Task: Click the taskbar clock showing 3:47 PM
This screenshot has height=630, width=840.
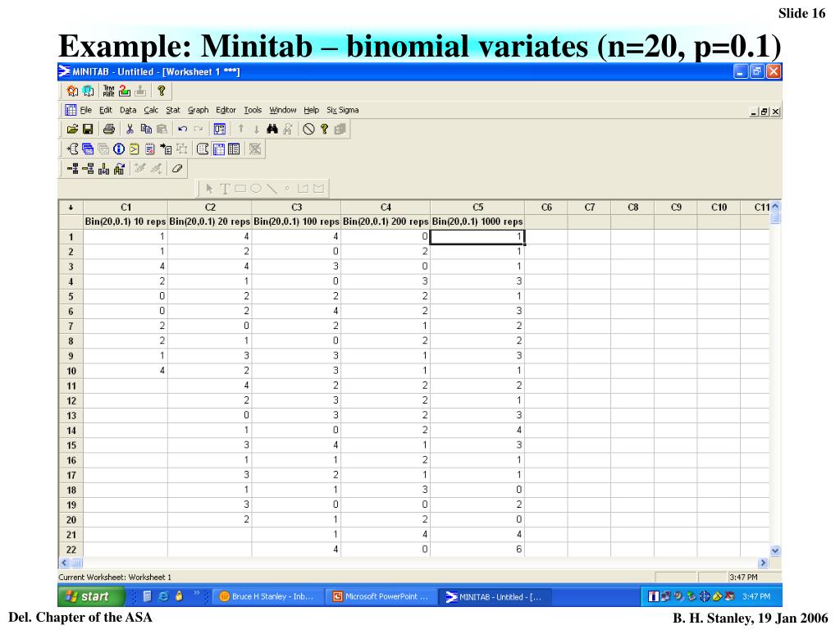Action: [756, 596]
